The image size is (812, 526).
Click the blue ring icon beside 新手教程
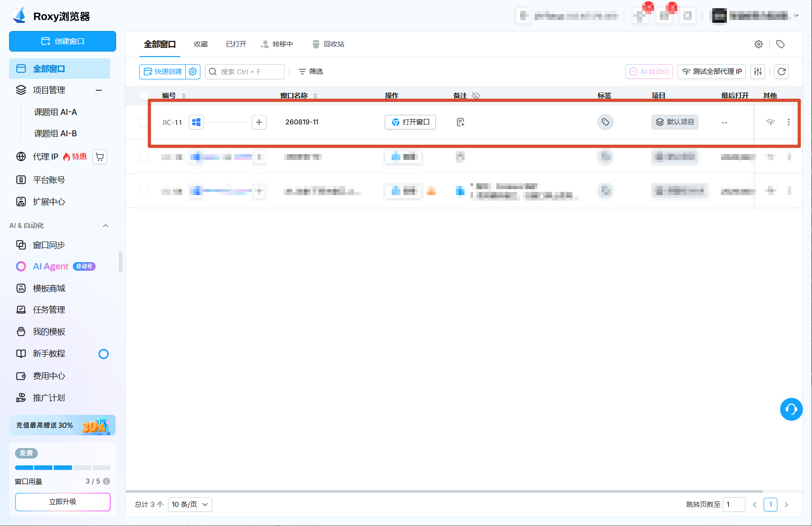click(x=104, y=354)
